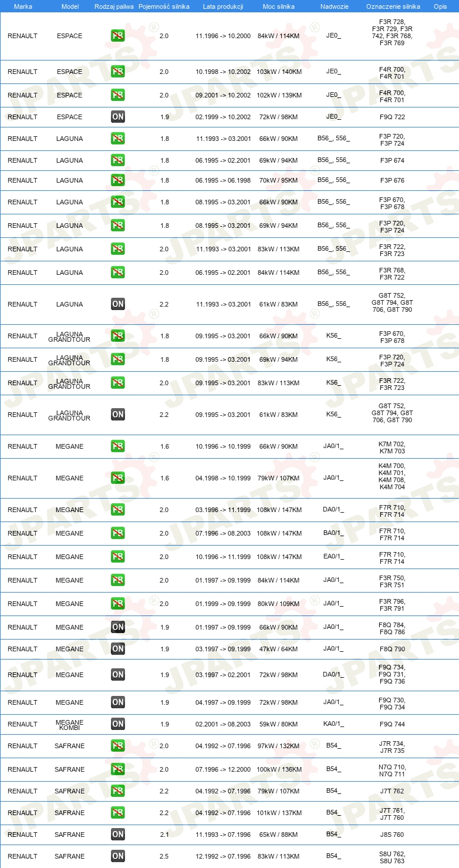
Task: Select the power value 47kW / 64KM
Action: (279, 649)
